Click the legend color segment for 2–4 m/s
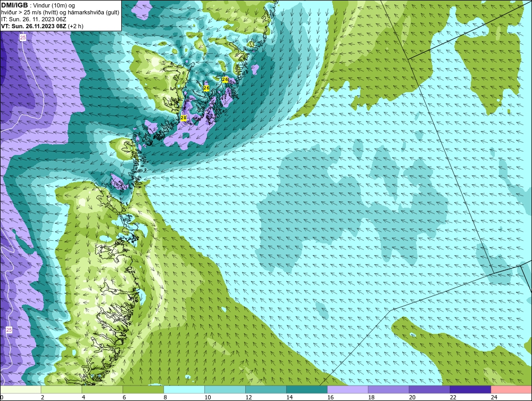This screenshot has width=532, height=401. point(61,389)
